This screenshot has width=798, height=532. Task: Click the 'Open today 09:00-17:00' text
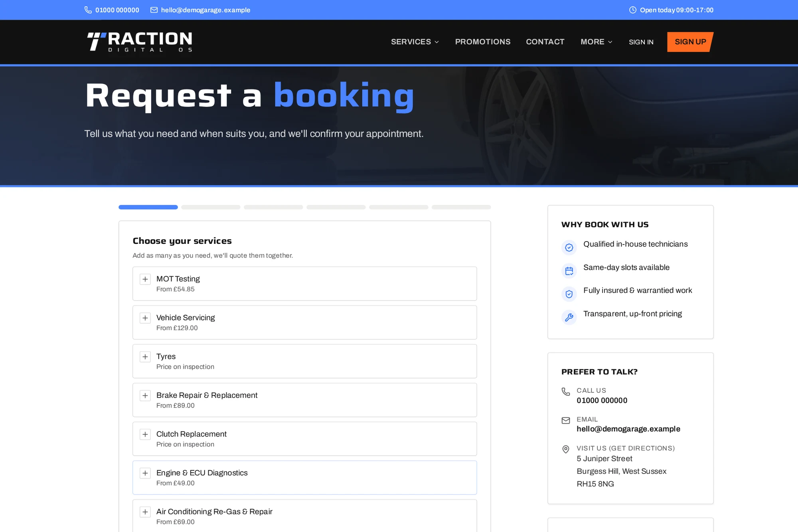(677, 10)
